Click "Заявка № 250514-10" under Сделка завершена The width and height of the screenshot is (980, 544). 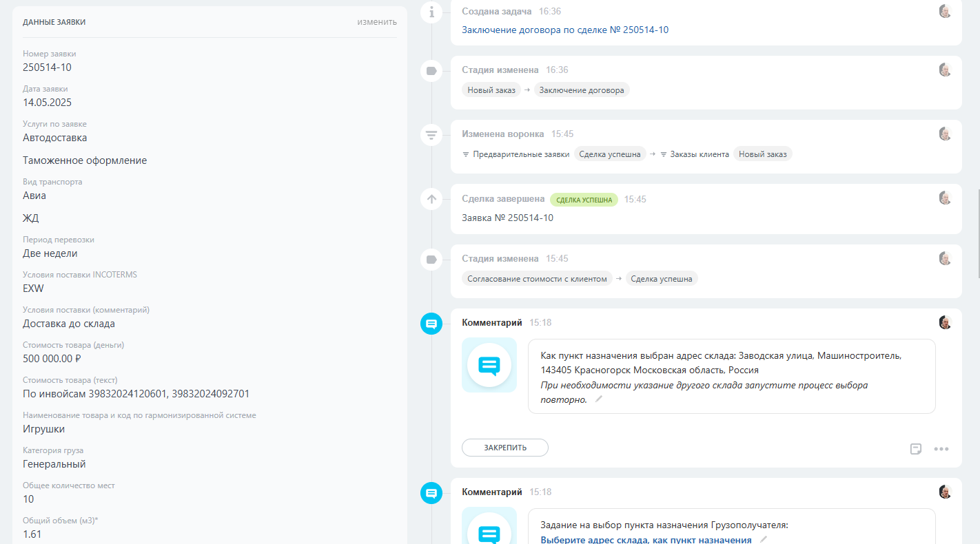[507, 218]
